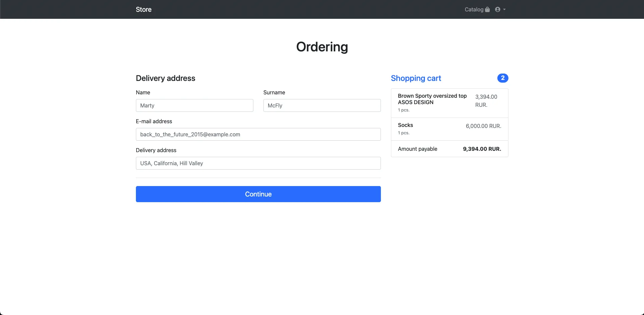Click the Amount payable total row

(450, 149)
